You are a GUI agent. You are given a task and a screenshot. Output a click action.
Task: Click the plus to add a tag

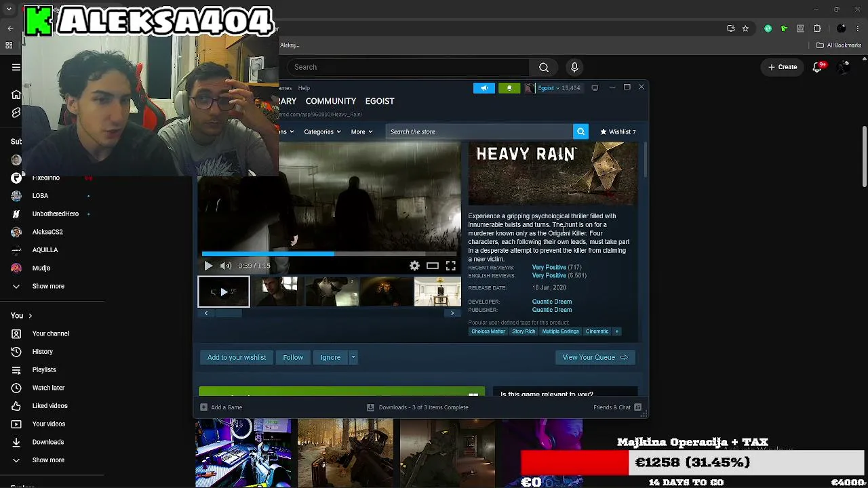tap(616, 331)
